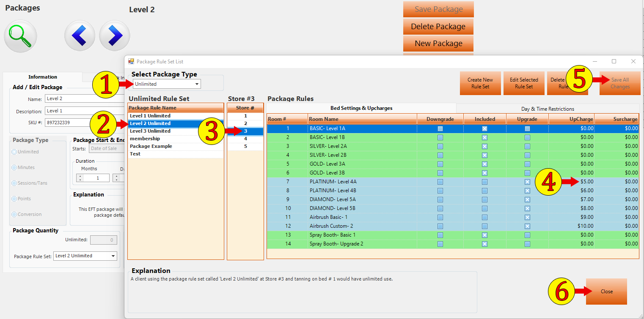Select Level 3 Unlimited rule set
Viewport: 644px width, 319px height.
176,131
